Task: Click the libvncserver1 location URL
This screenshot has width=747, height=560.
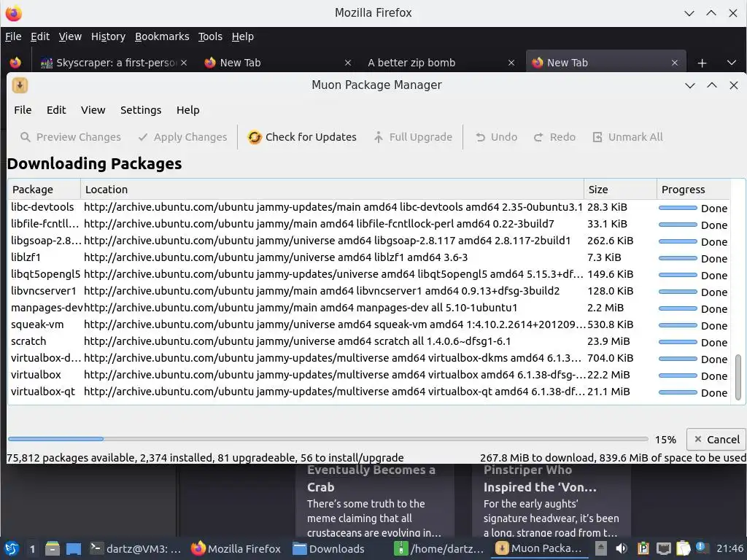Action: pyautogui.click(x=322, y=291)
